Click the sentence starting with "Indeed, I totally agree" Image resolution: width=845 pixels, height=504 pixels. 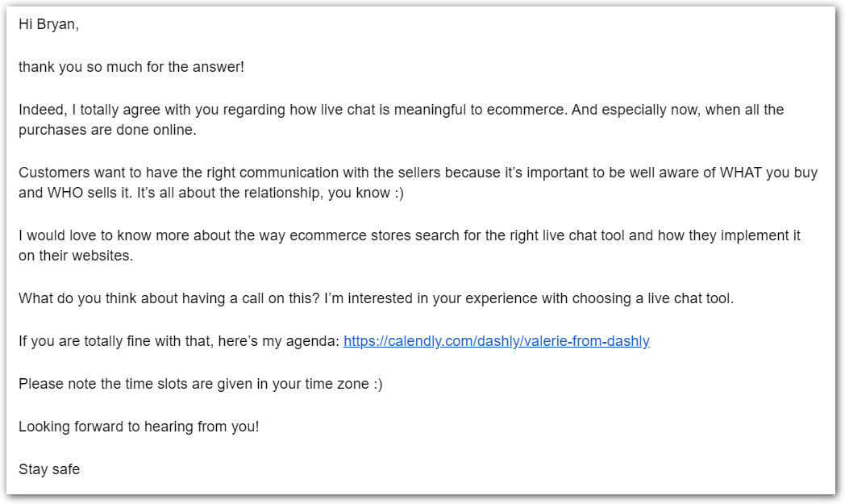[x=290, y=110]
